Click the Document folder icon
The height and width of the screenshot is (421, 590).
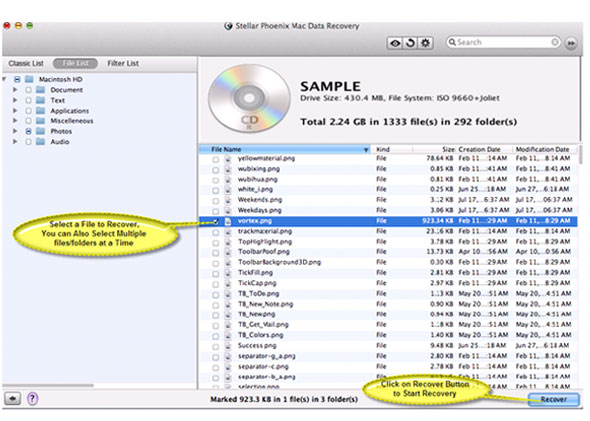click(41, 90)
